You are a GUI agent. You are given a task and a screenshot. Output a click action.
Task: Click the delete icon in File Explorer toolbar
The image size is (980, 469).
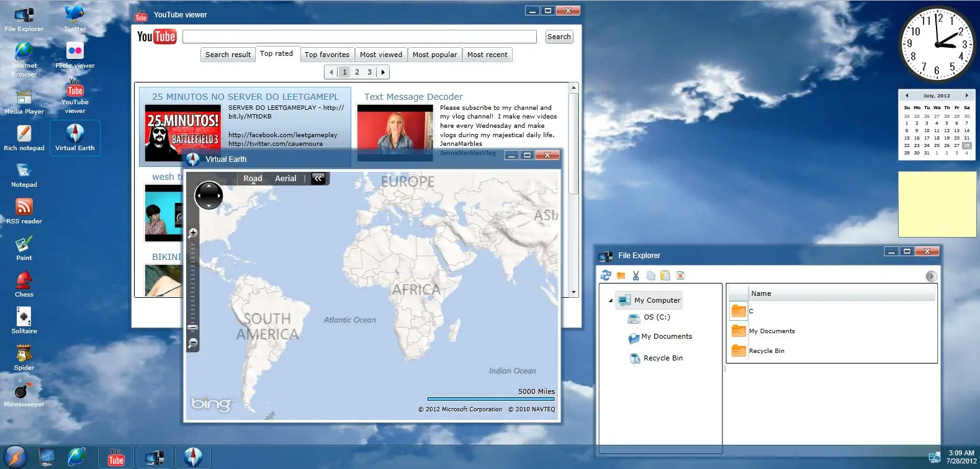(x=680, y=275)
